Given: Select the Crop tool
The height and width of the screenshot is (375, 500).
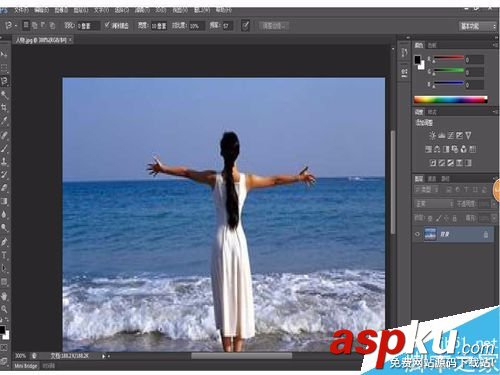Looking at the screenshot, I should (x=4, y=108).
